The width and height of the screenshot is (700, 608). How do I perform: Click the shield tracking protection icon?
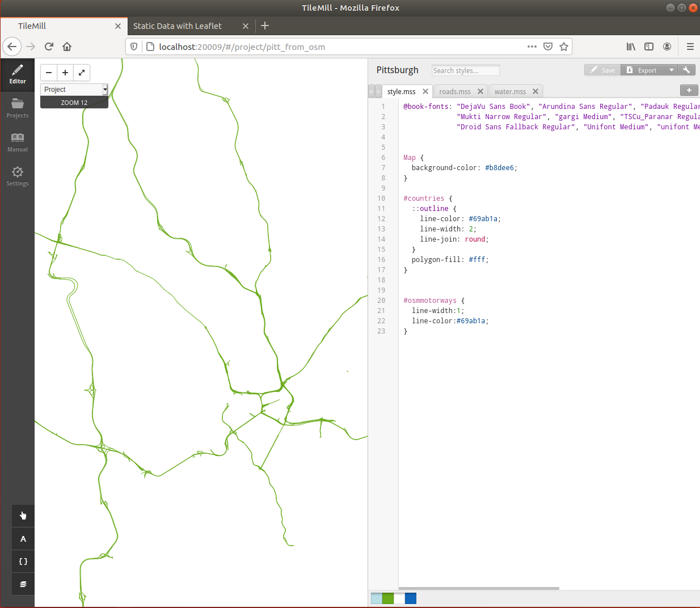pos(134,47)
